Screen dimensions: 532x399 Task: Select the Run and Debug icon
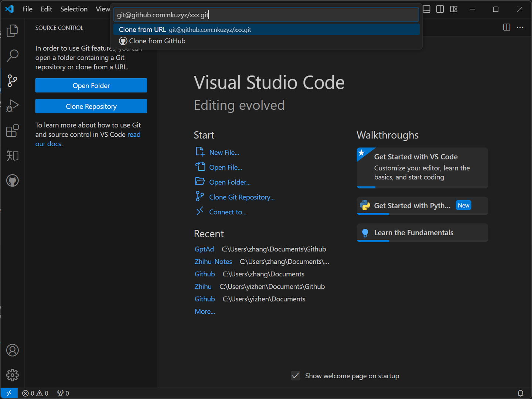pyautogui.click(x=12, y=106)
